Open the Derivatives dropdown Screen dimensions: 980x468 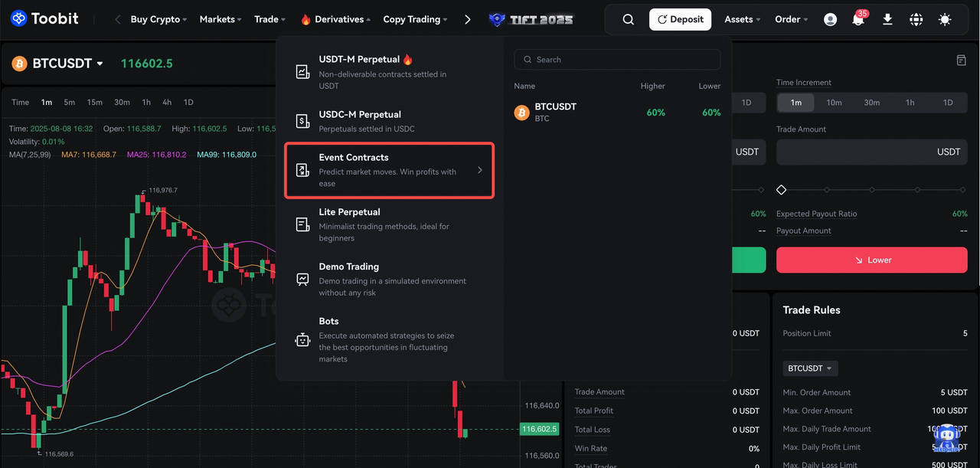coord(335,19)
